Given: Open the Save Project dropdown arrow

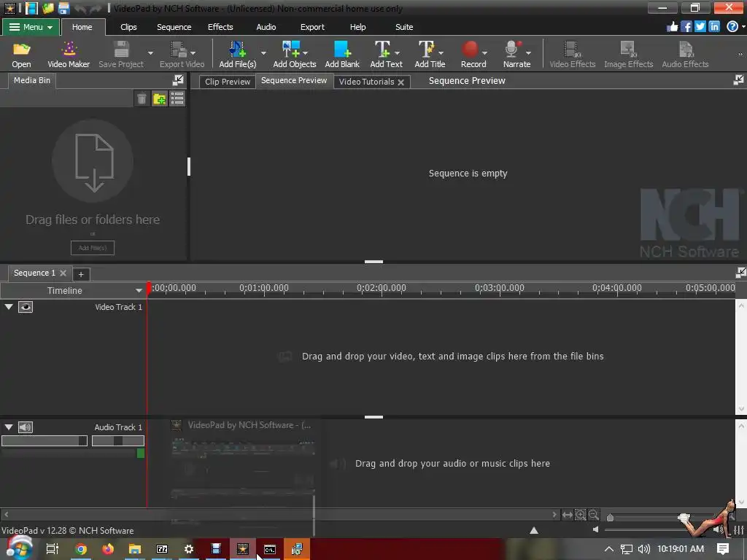Looking at the screenshot, I should (x=150, y=52).
